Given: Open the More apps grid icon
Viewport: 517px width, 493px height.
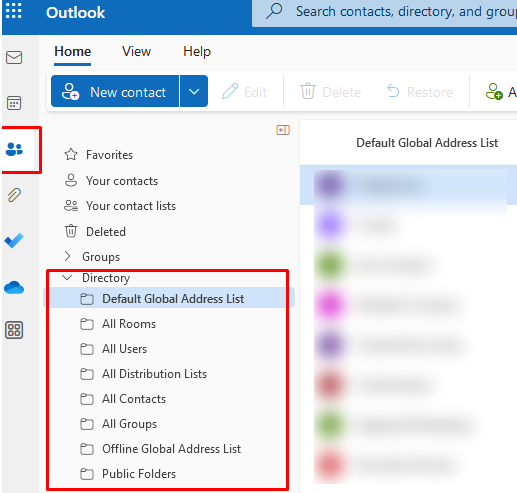Looking at the screenshot, I should [14, 330].
